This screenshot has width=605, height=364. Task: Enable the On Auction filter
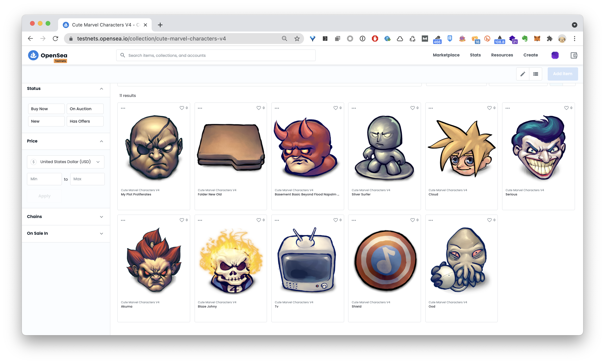85,109
